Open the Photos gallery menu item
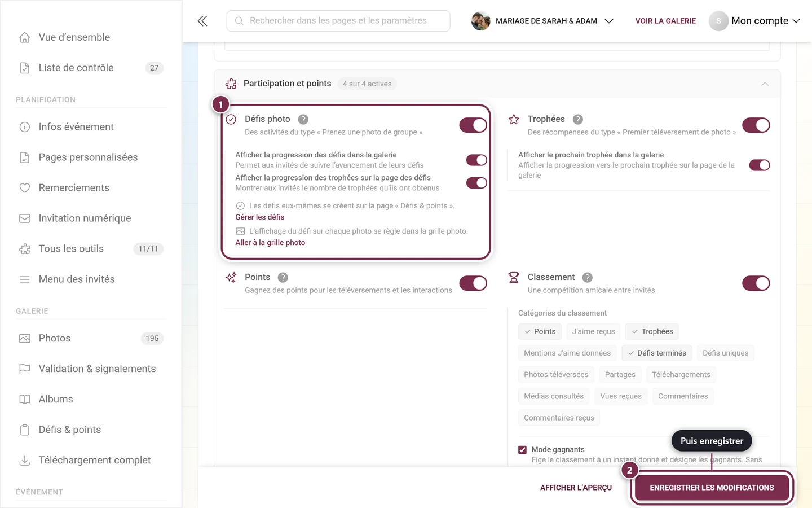Image resolution: width=812 pixels, height=508 pixels. tap(90, 338)
